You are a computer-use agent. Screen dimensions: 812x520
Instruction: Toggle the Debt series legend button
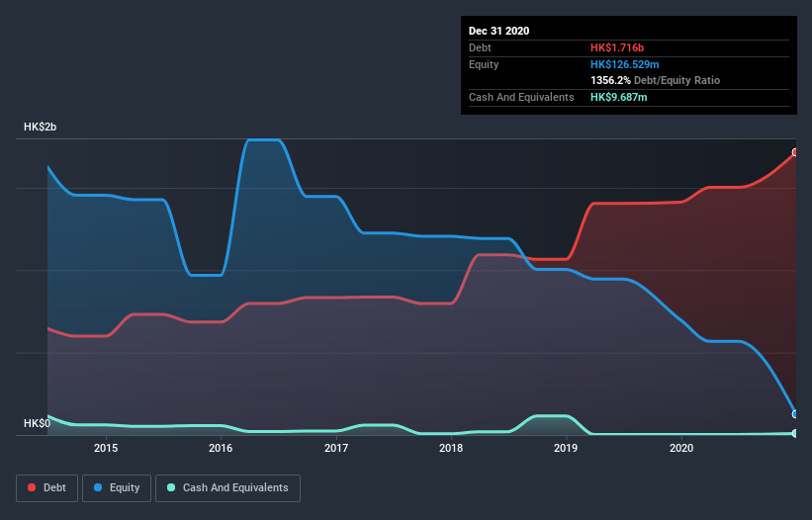point(46,488)
